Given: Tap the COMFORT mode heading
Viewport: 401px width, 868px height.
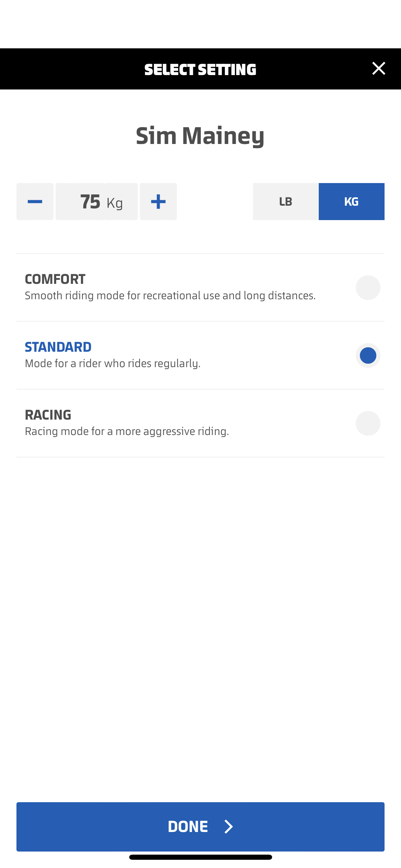Looking at the screenshot, I should 55,279.
